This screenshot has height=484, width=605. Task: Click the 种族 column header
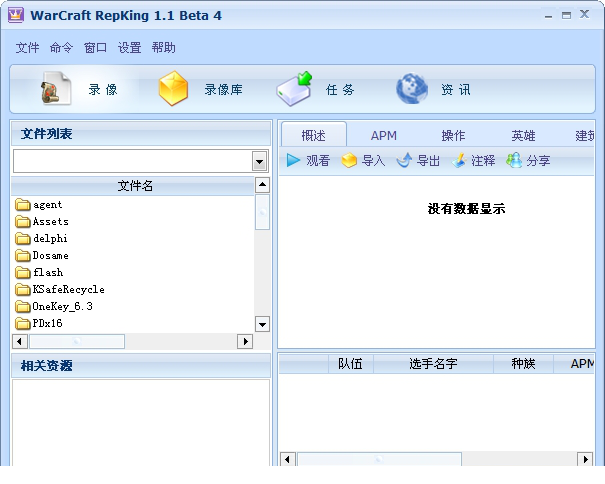[x=523, y=363]
